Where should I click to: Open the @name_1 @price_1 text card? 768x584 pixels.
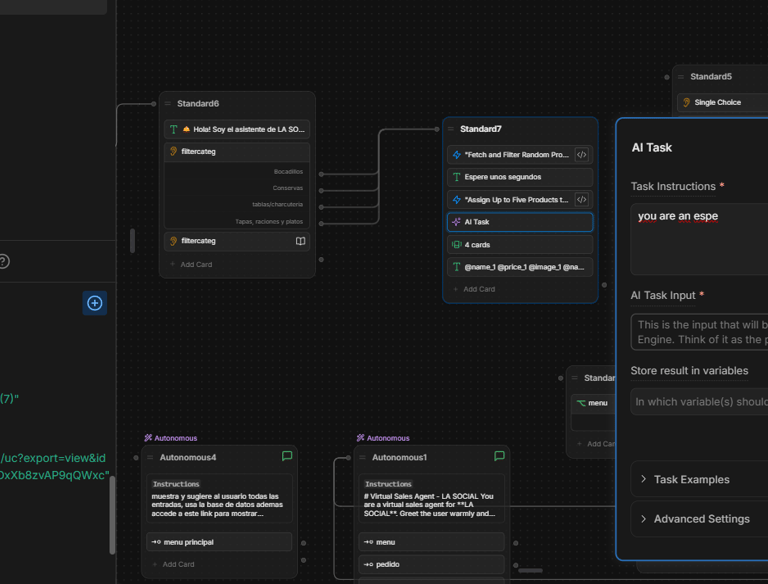point(520,267)
